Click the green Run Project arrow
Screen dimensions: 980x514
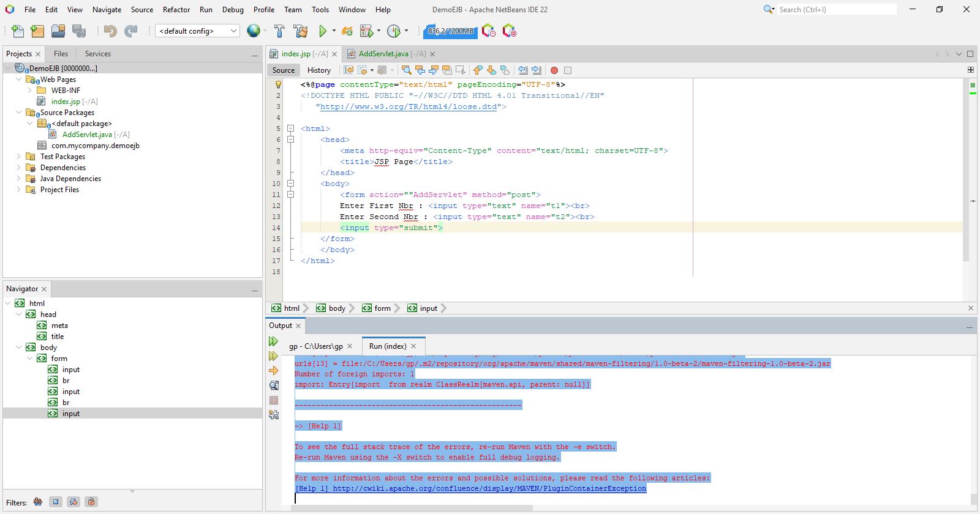pyautogui.click(x=323, y=31)
